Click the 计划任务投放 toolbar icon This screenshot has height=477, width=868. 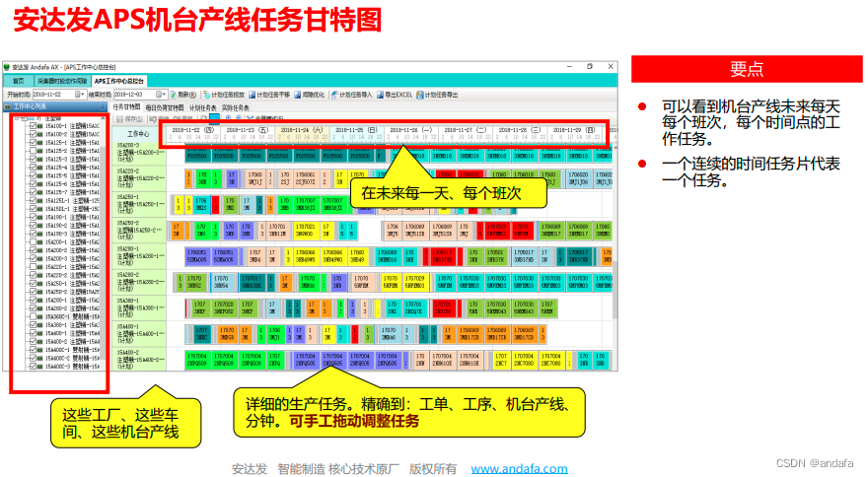coord(206,96)
